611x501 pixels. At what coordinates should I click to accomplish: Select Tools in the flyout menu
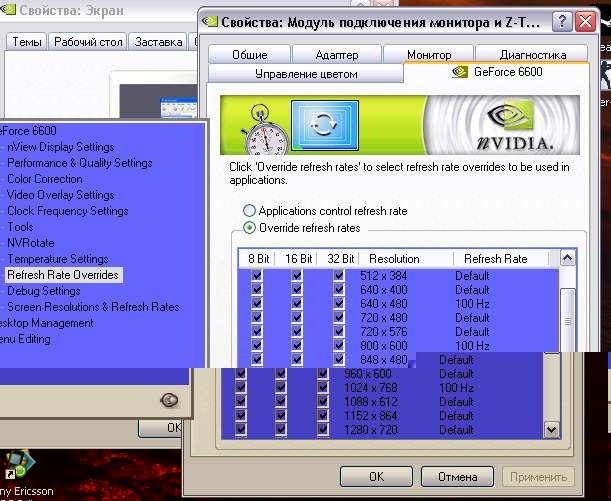[x=20, y=227]
